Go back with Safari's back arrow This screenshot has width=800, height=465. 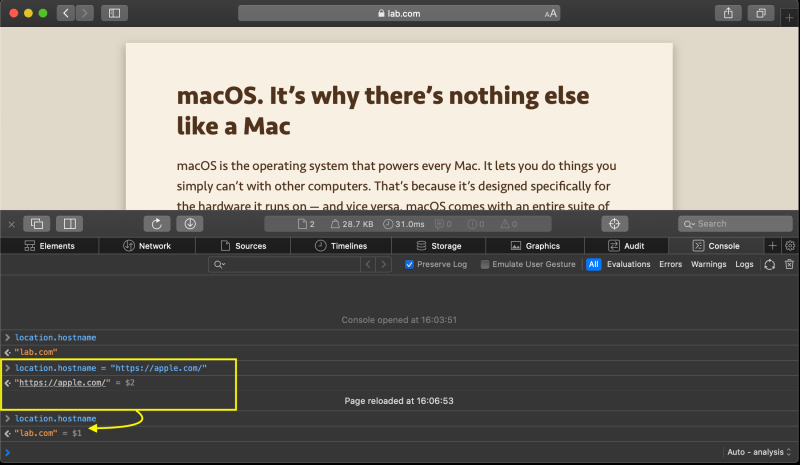point(66,13)
